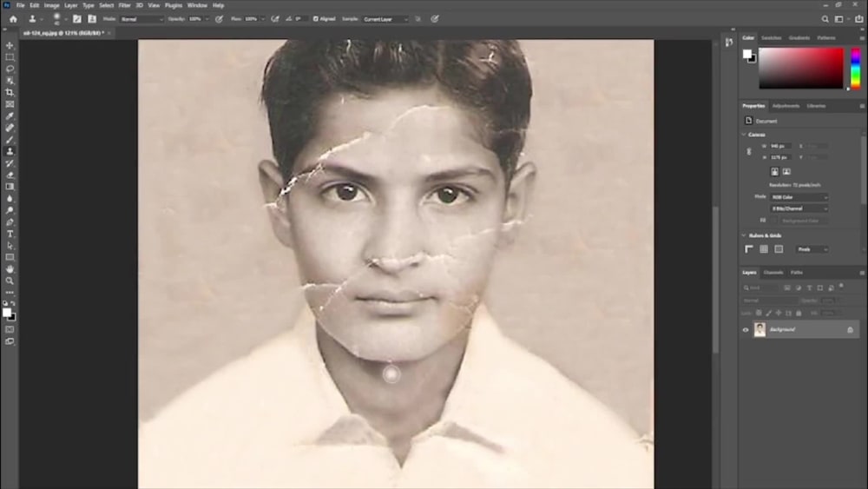Click the Home icon in options bar
This screenshot has width=868, height=489.
click(x=13, y=19)
